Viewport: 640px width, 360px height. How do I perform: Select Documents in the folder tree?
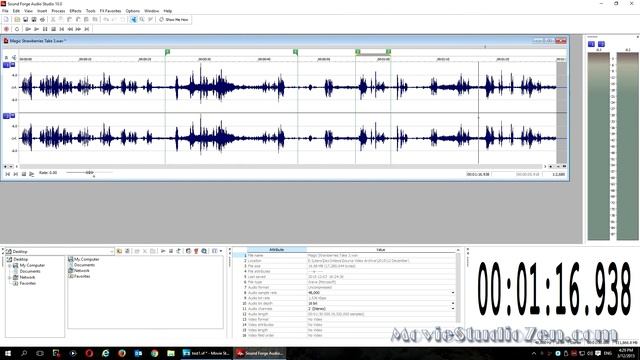click(x=30, y=271)
